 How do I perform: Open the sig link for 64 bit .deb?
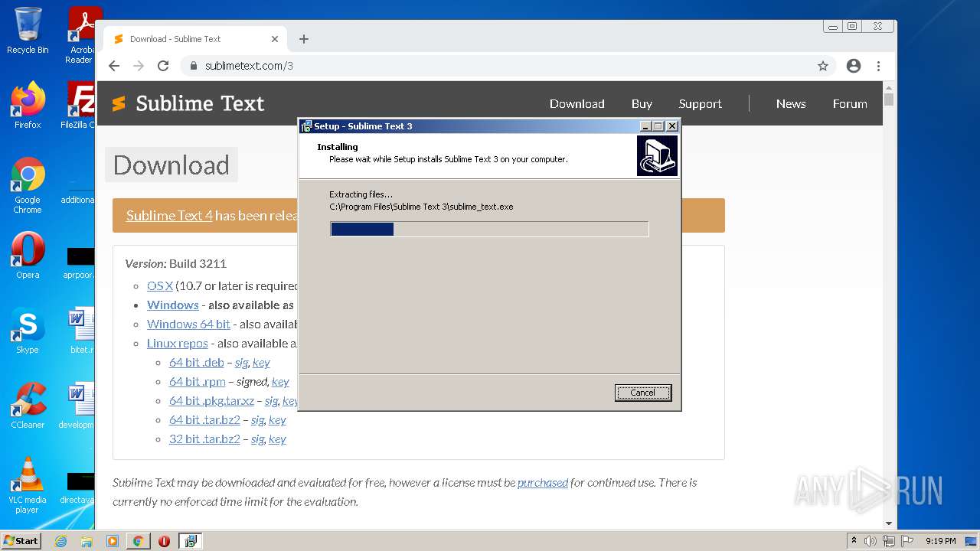[x=241, y=363]
